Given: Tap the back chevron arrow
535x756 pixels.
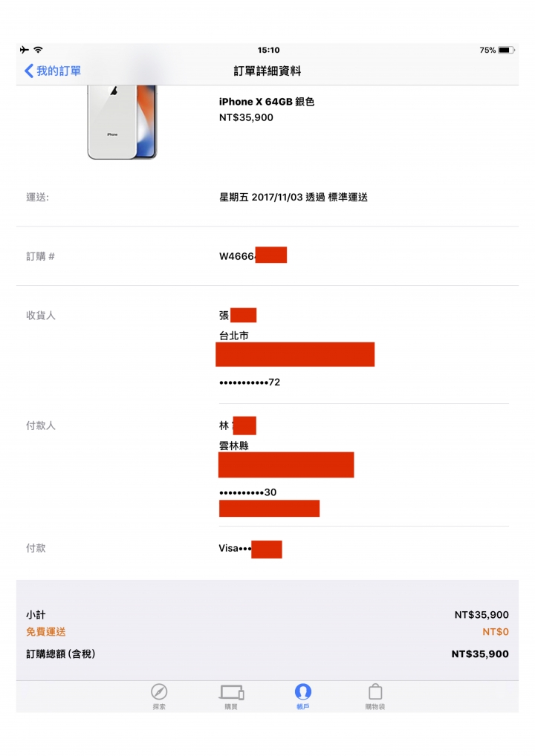Looking at the screenshot, I should click(29, 71).
